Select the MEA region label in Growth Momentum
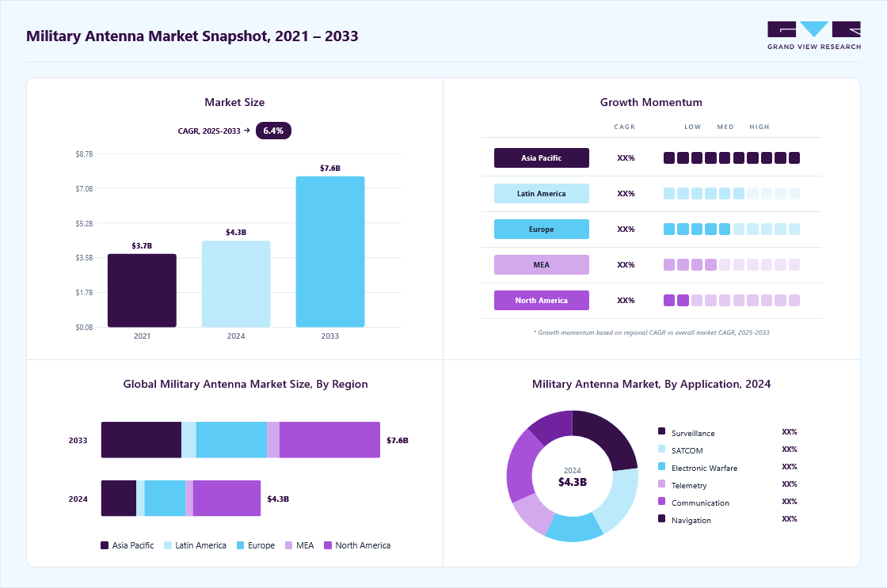This screenshot has width=887, height=588. (x=542, y=264)
